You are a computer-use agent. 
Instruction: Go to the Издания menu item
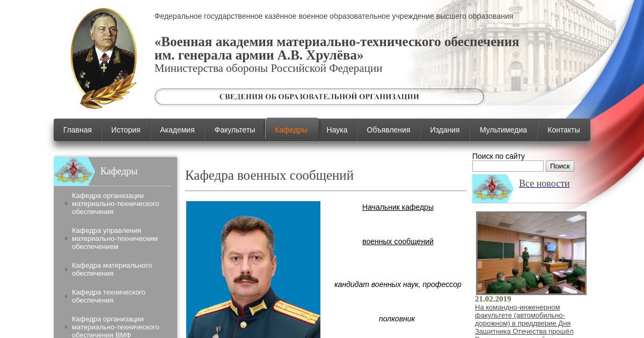(x=445, y=130)
